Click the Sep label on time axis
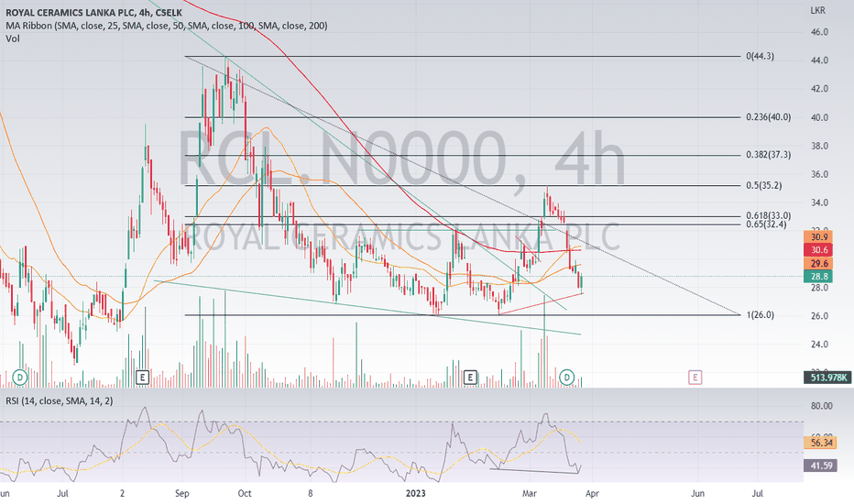854x504 pixels. (182, 494)
